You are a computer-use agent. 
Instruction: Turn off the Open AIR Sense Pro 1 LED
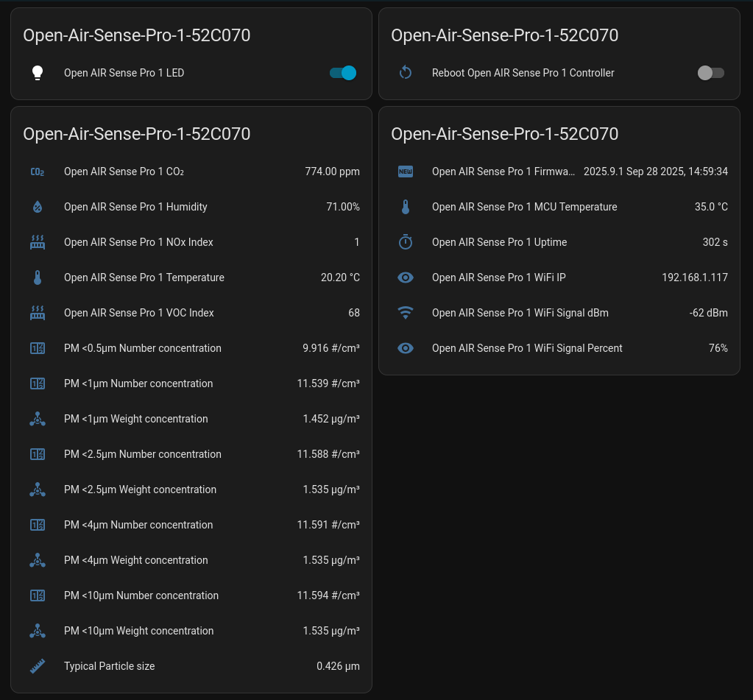(x=343, y=73)
